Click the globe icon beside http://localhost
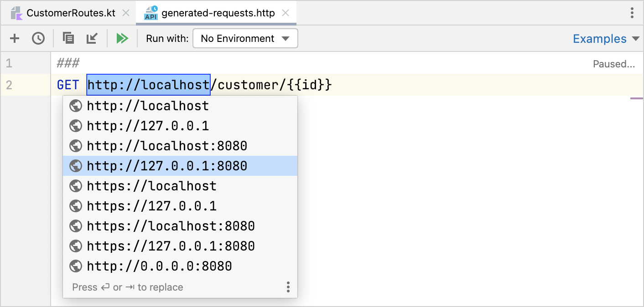 click(x=76, y=106)
